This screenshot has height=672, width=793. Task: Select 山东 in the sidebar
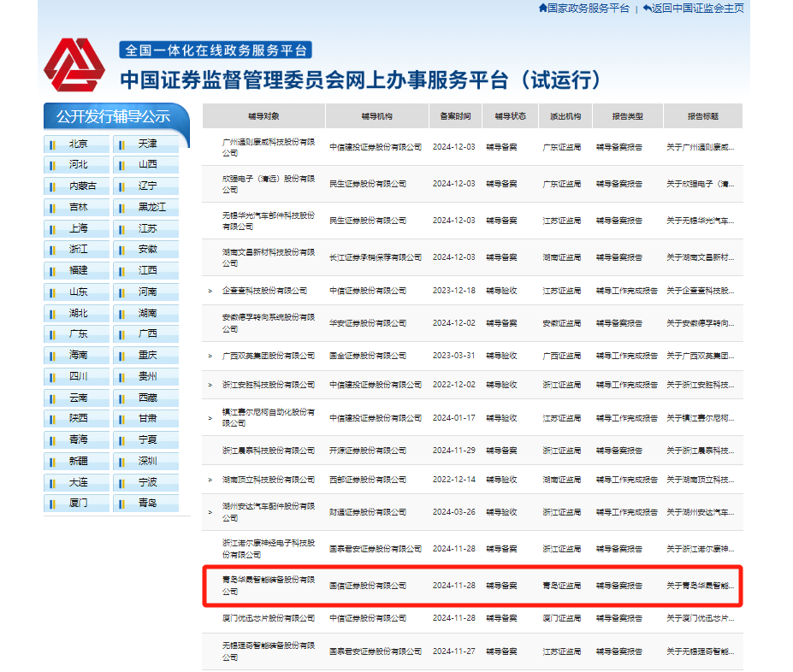pos(76,292)
